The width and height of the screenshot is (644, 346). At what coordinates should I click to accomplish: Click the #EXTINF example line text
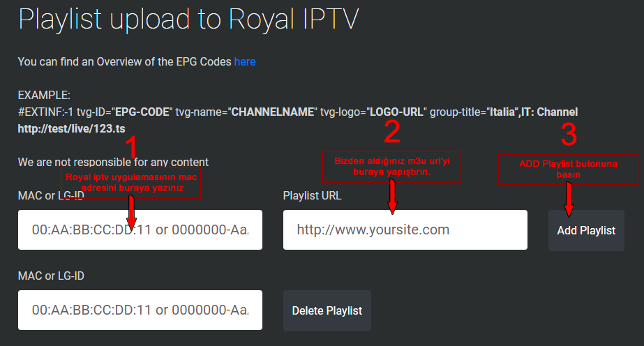click(298, 112)
